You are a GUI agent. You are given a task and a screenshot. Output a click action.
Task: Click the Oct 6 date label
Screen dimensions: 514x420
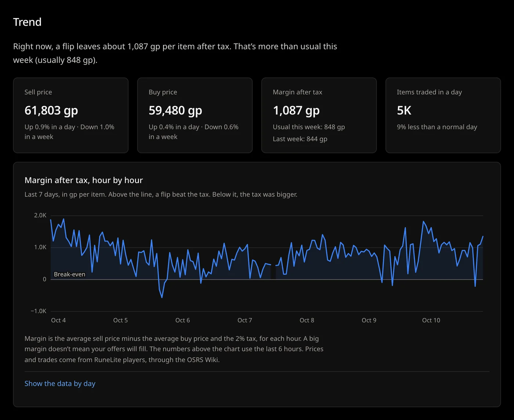[182, 320]
